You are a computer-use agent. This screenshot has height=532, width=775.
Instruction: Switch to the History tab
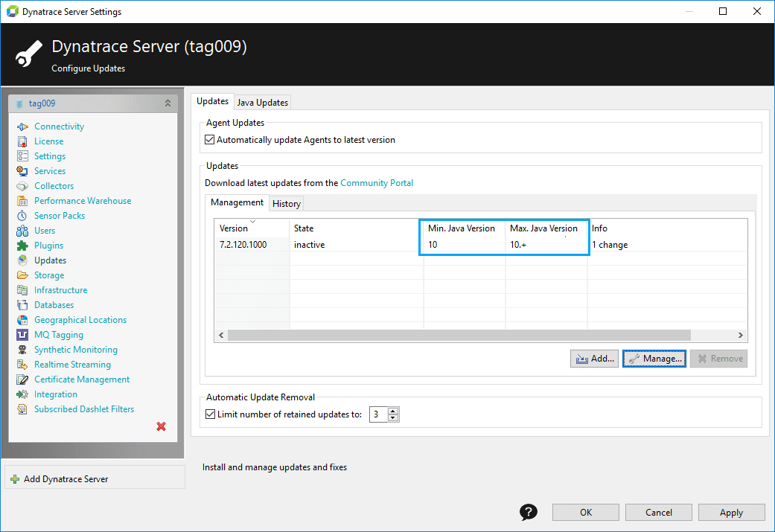click(287, 204)
